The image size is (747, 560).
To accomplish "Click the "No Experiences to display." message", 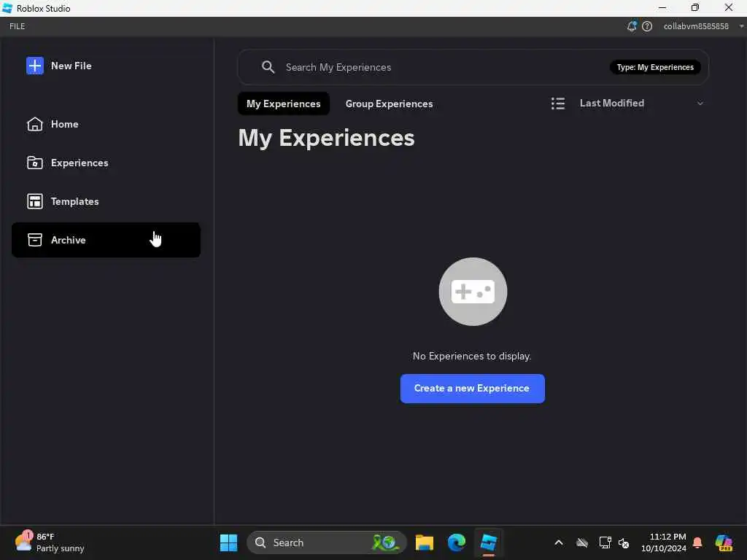I will click(472, 356).
